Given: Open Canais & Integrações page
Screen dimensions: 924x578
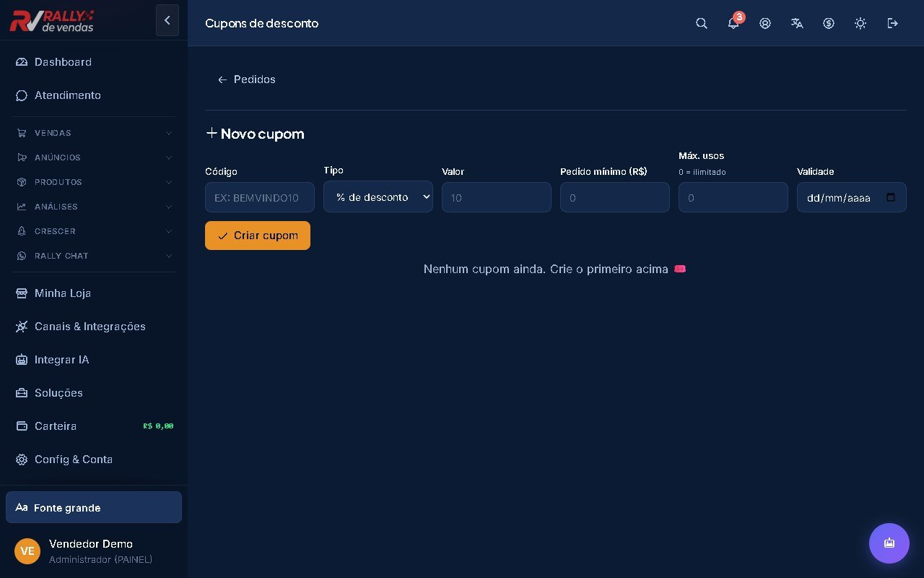Looking at the screenshot, I should [94, 327].
